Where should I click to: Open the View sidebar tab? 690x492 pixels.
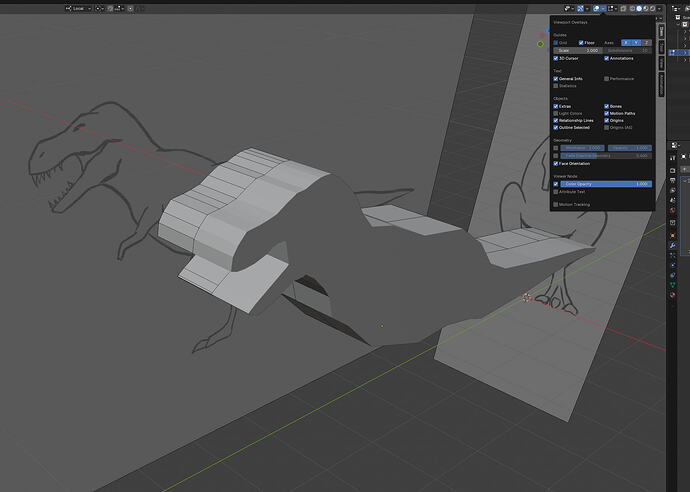661,63
